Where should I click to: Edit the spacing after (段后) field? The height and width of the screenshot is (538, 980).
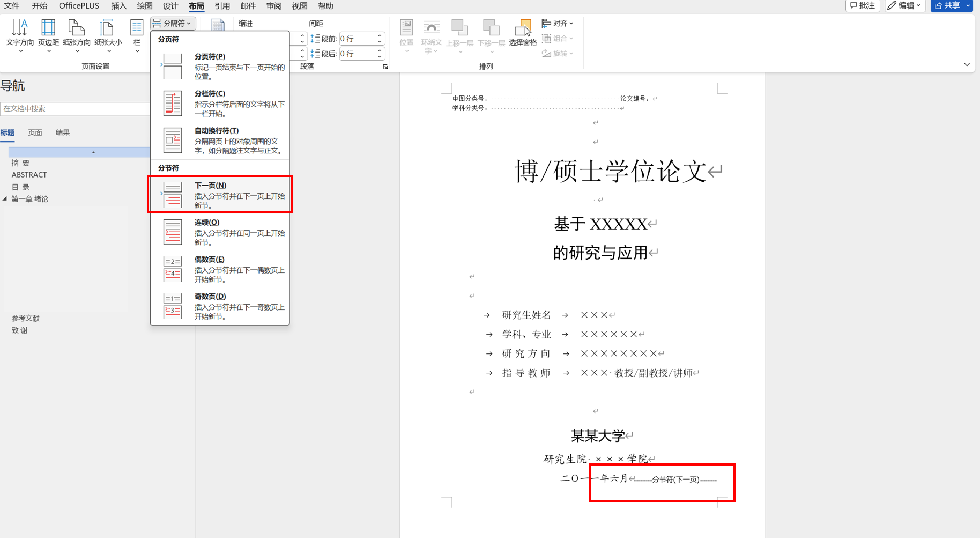358,54
